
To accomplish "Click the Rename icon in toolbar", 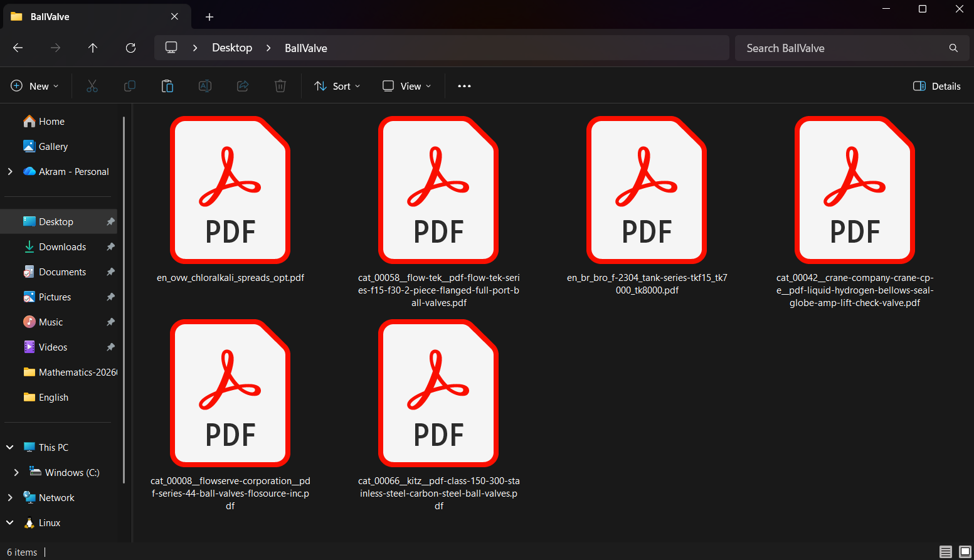I will coord(205,86).
